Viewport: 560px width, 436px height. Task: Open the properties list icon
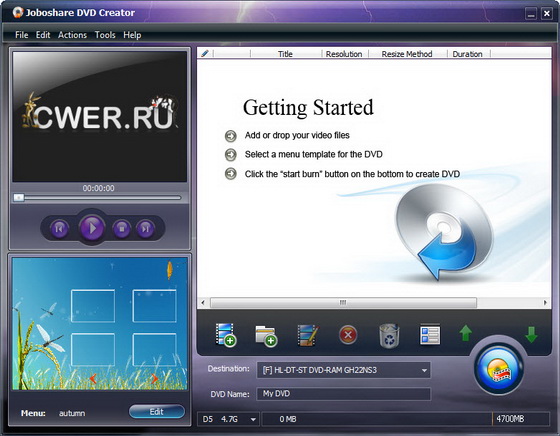coord(430,335)
